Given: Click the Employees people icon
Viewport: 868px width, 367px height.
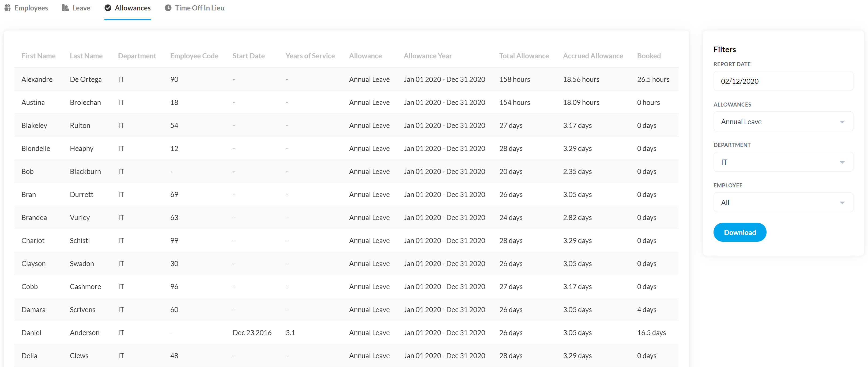Looking at the screenshot, I should tap(7, 8).
